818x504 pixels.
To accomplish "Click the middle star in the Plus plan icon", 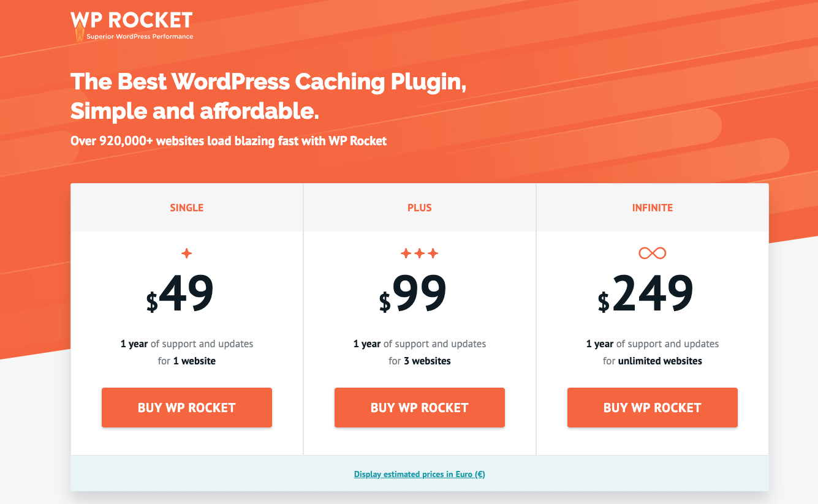I will point(420,252).
